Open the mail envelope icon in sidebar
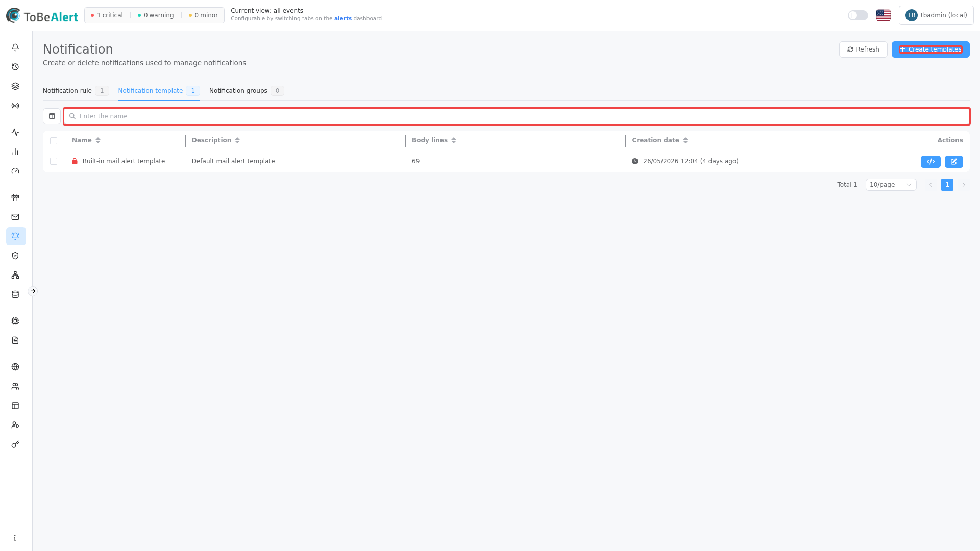This screenshot has width=980, height=551. point(15,217)
